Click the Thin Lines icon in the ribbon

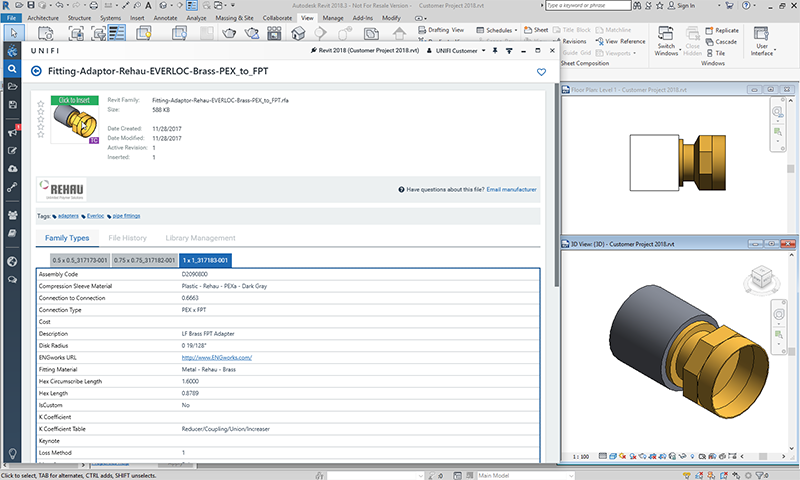click(117, 34)
